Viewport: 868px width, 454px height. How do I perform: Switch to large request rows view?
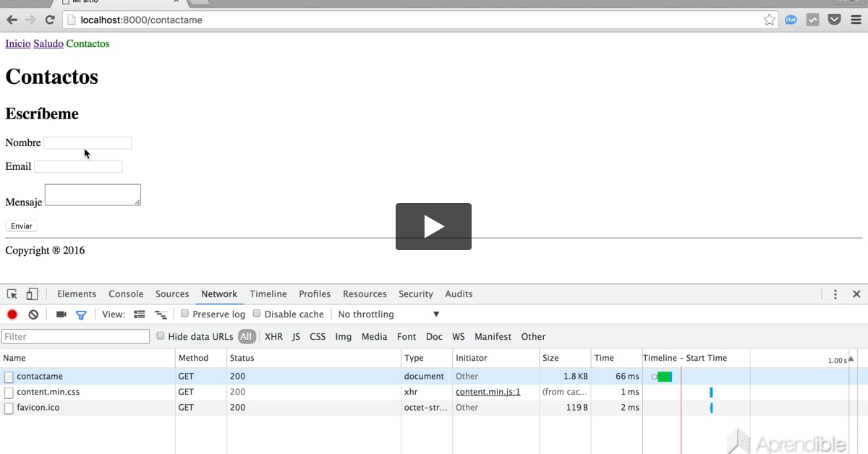(140, 314)
